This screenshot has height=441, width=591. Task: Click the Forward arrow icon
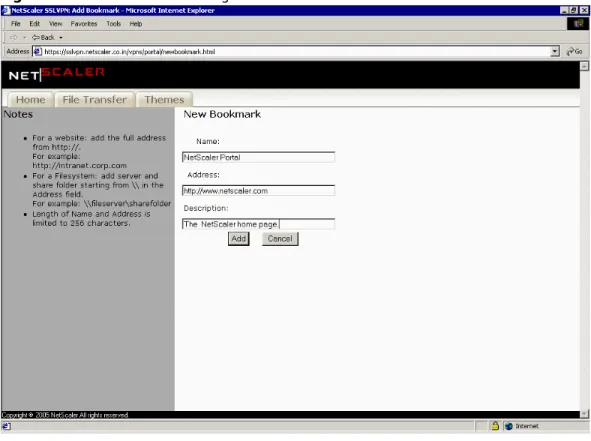(x=14, y=37)
